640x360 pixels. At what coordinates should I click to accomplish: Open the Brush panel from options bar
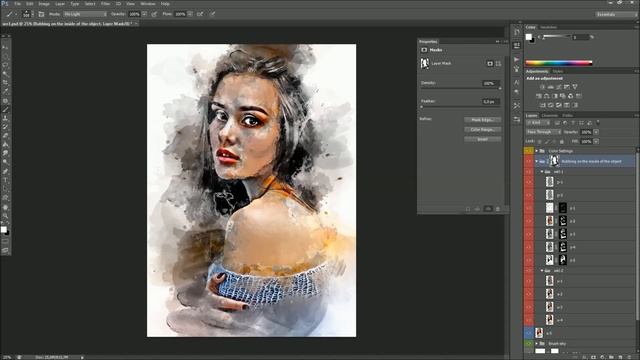41,14
